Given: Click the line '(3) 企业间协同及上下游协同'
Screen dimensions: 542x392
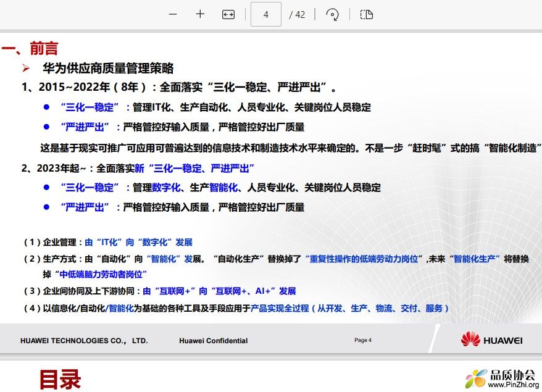Looking at the screenshot, I should click(x=159, y=291).
